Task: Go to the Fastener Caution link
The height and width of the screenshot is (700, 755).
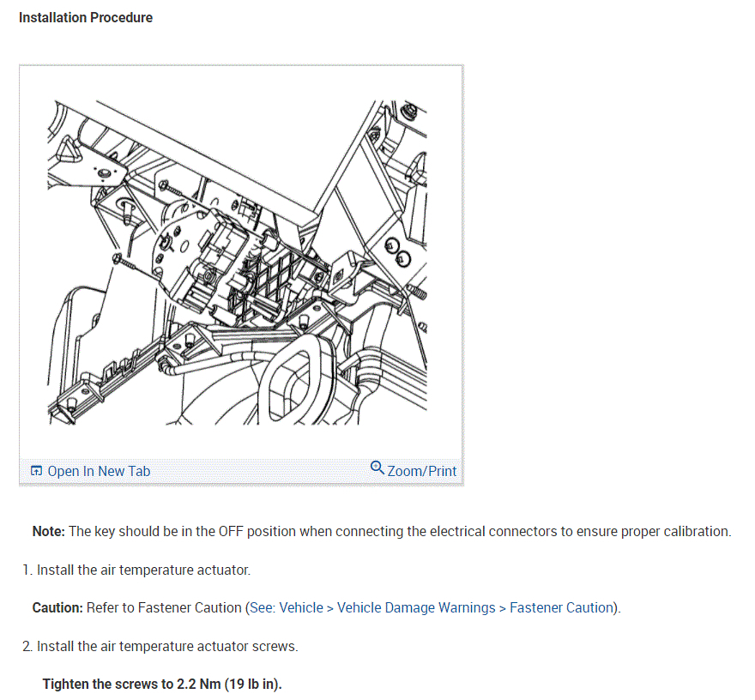Action: (561, 607)
